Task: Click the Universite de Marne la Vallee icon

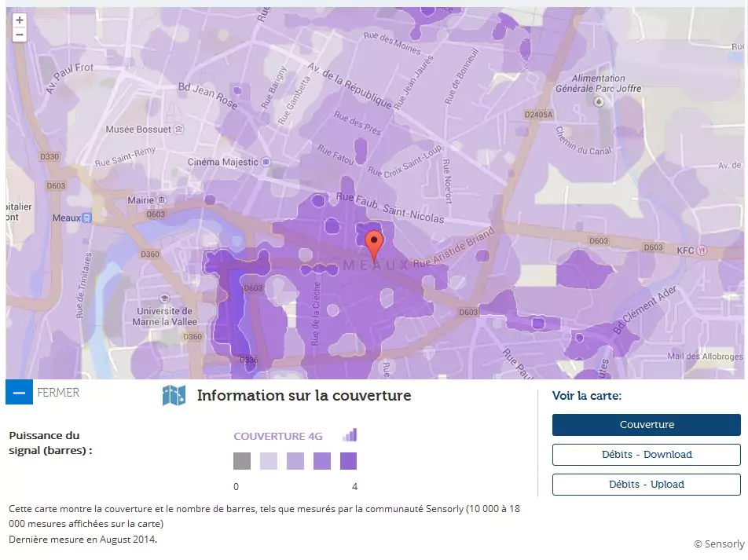Action: click(163, 298)
